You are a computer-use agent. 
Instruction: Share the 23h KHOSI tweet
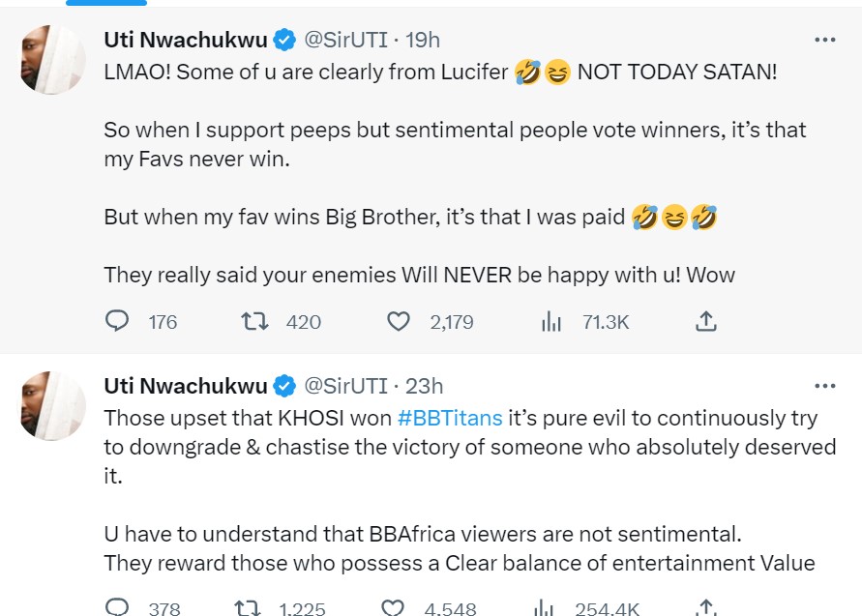[705, 607]
